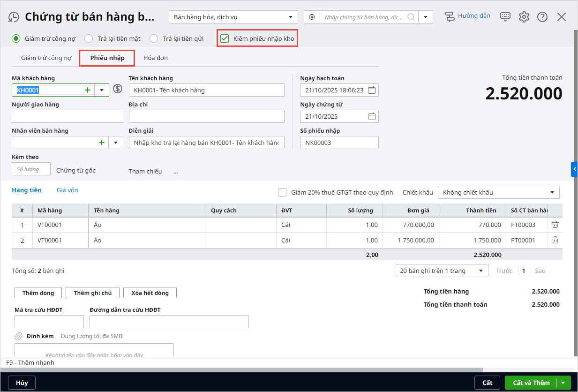Expand Bán hàng hóa, dịch vụ dropdown
Image resolution: width=578 pixels, height=392 pixels.
pos(290,17)
